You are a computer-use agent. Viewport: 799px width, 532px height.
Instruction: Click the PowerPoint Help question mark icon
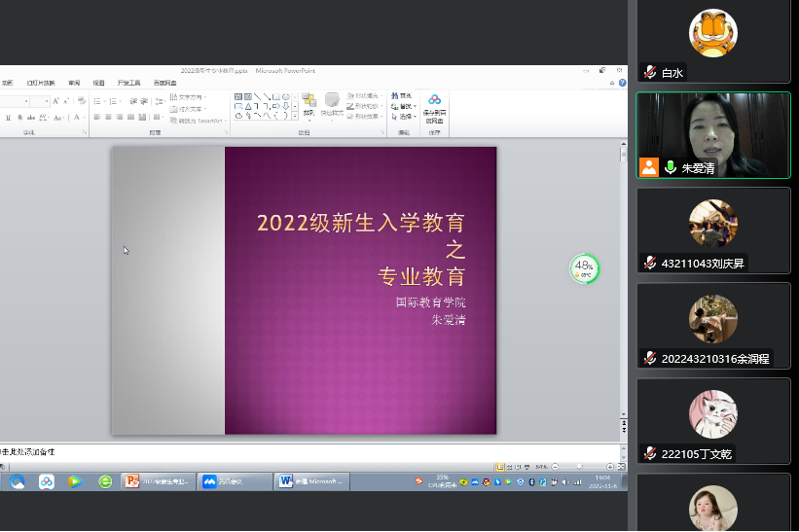pos(619,84)
